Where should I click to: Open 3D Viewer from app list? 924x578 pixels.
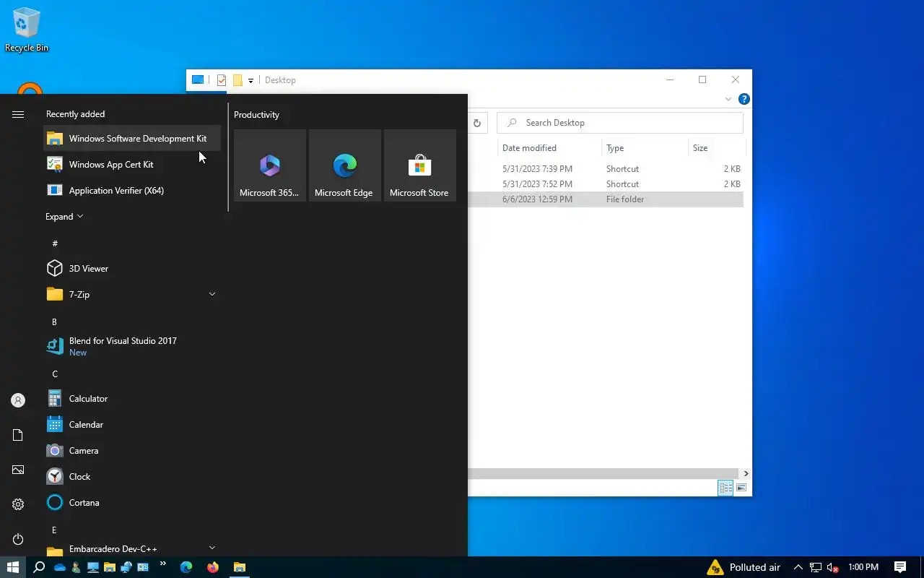[132, 269]
